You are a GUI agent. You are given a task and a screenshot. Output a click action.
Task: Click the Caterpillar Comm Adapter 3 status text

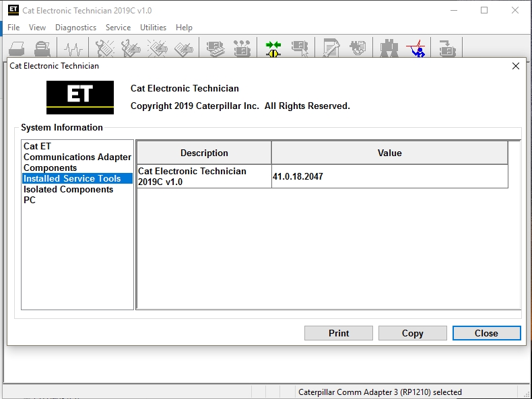pyautogui.click(x=380, y=392)
